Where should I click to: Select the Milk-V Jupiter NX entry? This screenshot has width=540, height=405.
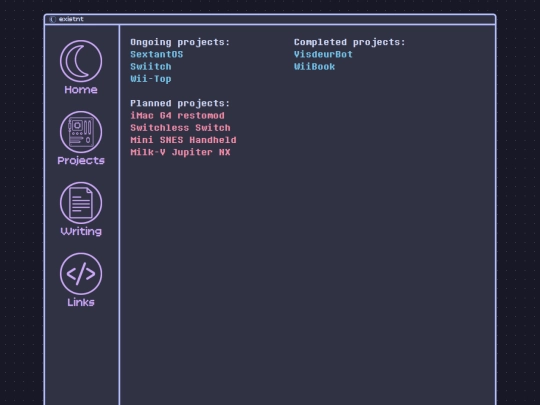pos(180,152)
